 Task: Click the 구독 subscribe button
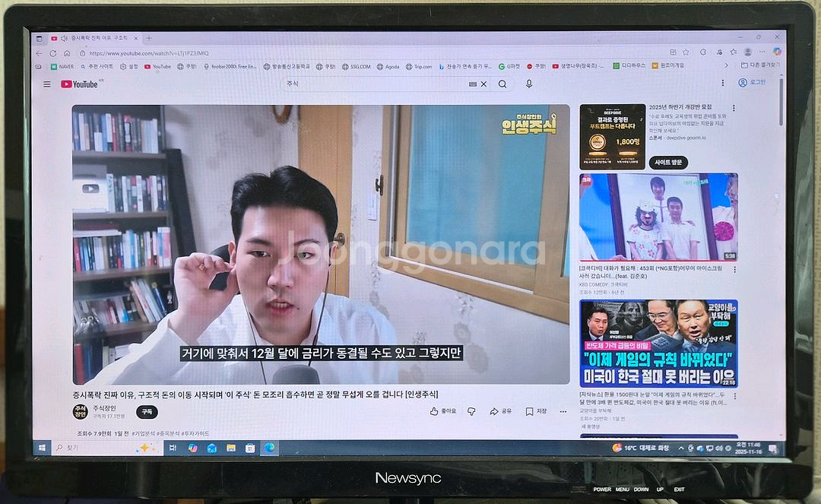click(x=146, y=411)
